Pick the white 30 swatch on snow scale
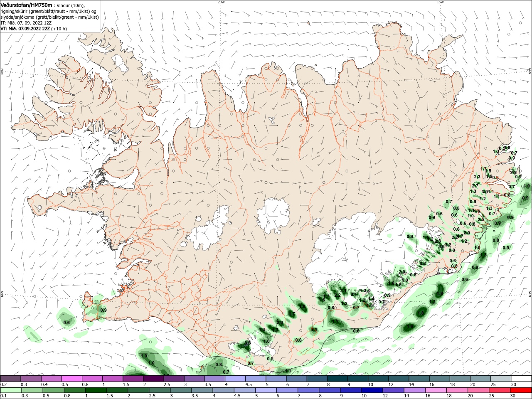This screenshot has width=532, height=399. point(521,379)
